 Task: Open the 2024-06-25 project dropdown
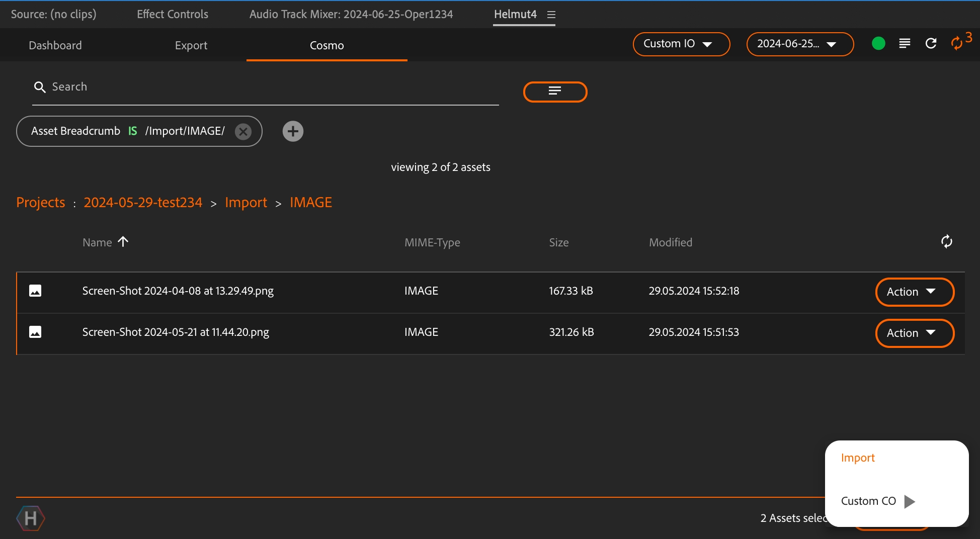pyautogui.click(x=800, y=44)
